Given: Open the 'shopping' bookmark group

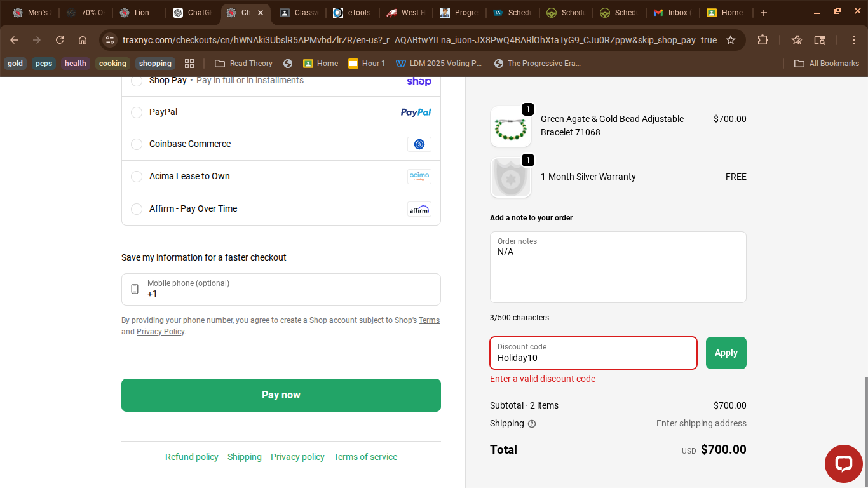Looking at the screenshot, I should 156,64.
